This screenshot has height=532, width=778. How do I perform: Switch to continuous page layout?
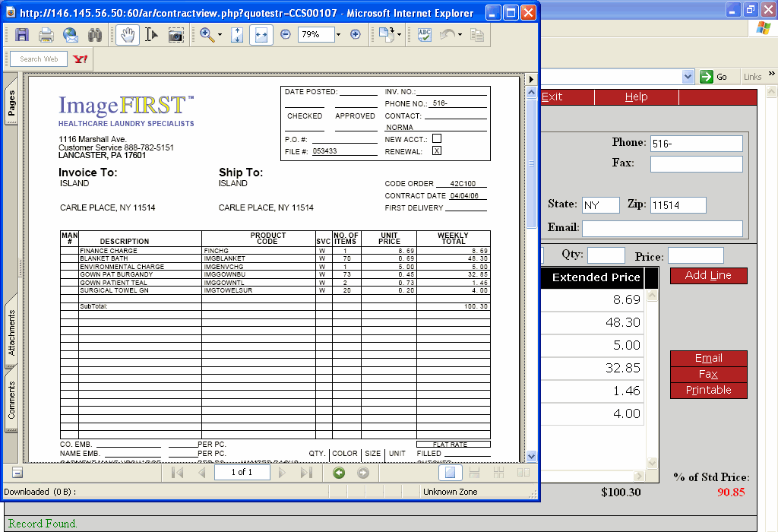pyautogui.click(x=474, y=473)
